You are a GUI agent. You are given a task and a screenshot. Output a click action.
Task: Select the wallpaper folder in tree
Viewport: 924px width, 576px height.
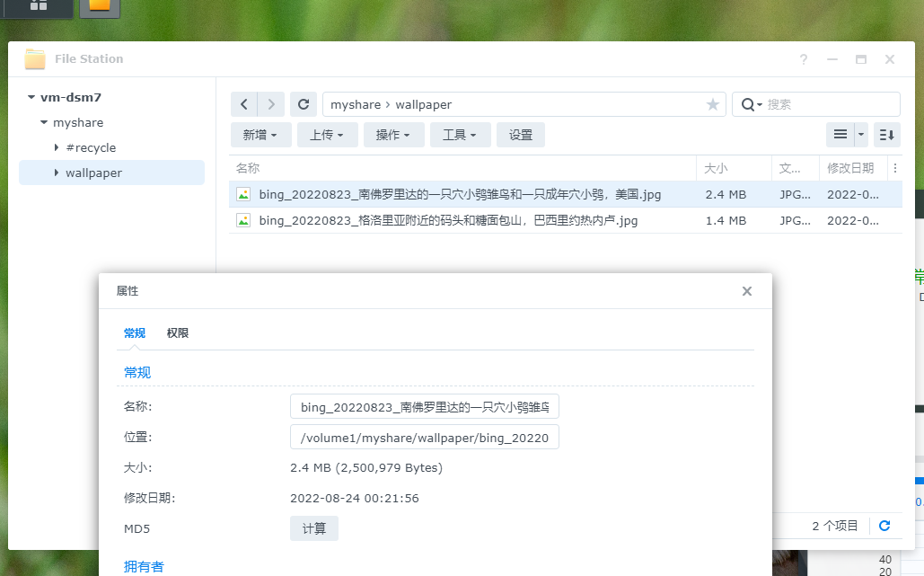[93, 173]
